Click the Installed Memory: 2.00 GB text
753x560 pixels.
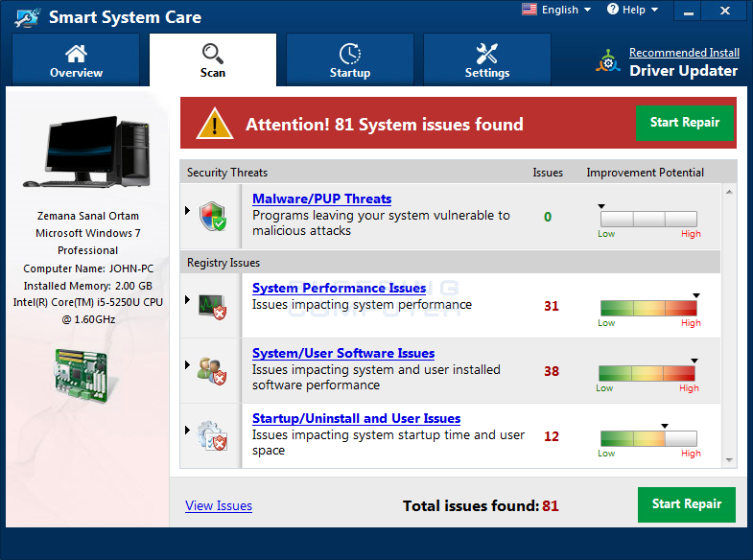pyautogui.click(x=88, y=286)
